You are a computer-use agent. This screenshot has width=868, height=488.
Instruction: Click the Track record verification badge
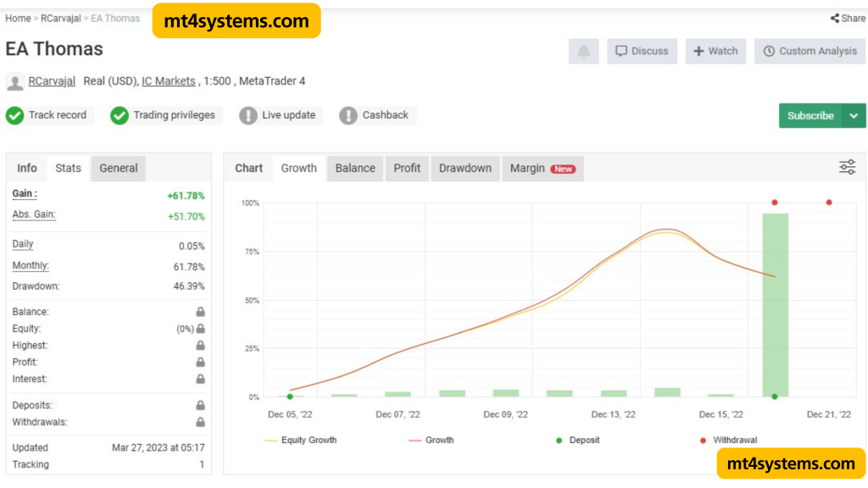14,115
